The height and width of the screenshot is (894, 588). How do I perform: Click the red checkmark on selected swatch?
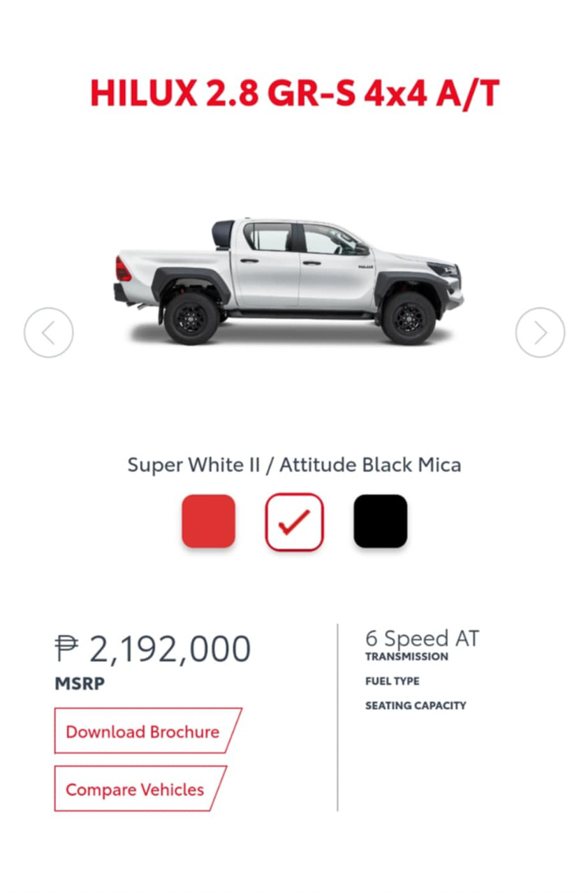click(x=294, y=522)
